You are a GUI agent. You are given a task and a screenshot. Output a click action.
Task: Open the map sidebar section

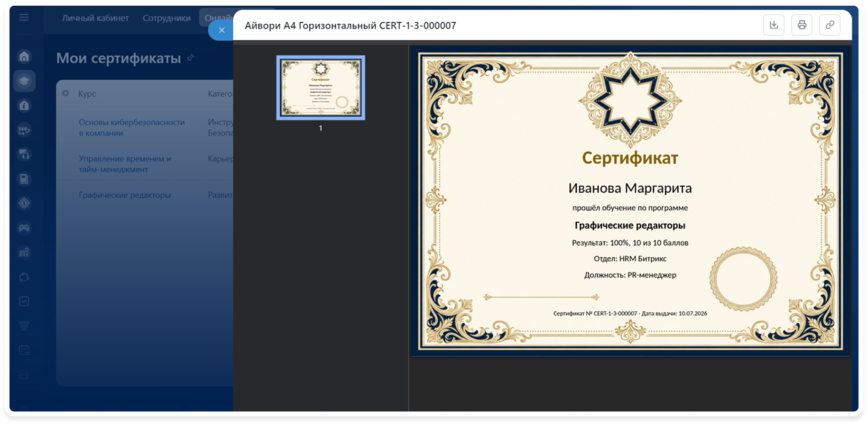[24, 253]
